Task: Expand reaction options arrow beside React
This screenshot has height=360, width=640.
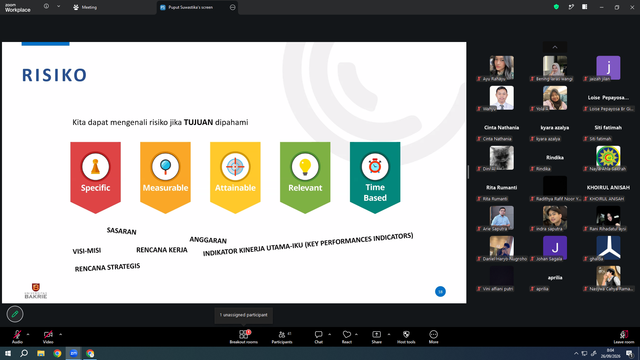Action: [x=356, y=334]
